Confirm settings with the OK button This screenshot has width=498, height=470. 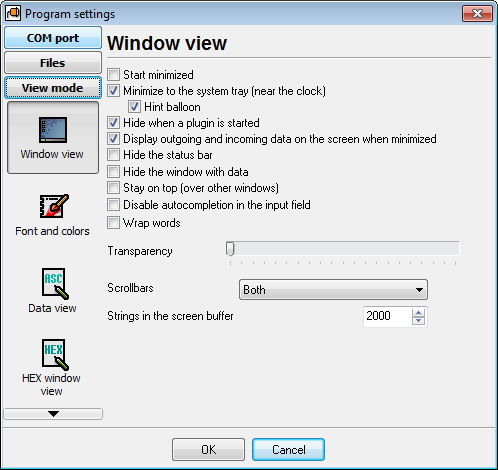click(208, 450)
